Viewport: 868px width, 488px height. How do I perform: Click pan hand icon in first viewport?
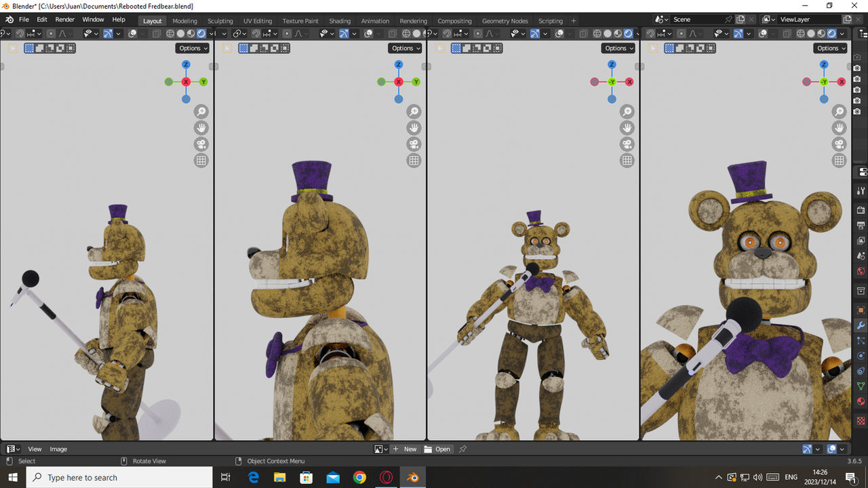pos(201,128)
